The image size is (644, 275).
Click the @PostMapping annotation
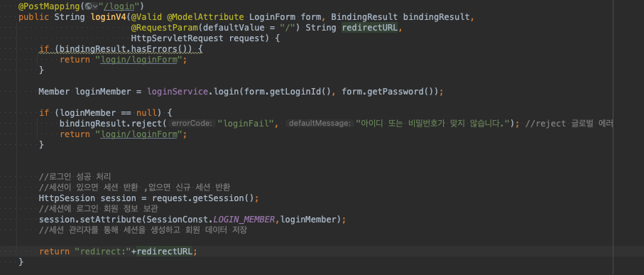point(49,6)
